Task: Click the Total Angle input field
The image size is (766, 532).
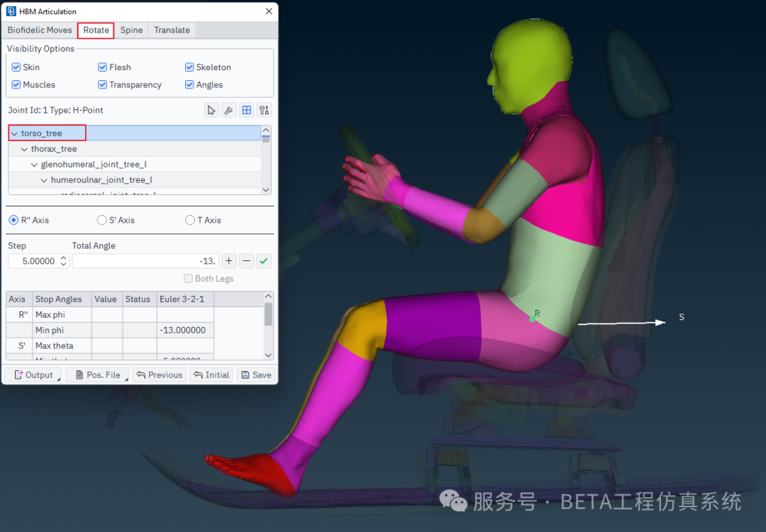Action: tap(145, 261)
